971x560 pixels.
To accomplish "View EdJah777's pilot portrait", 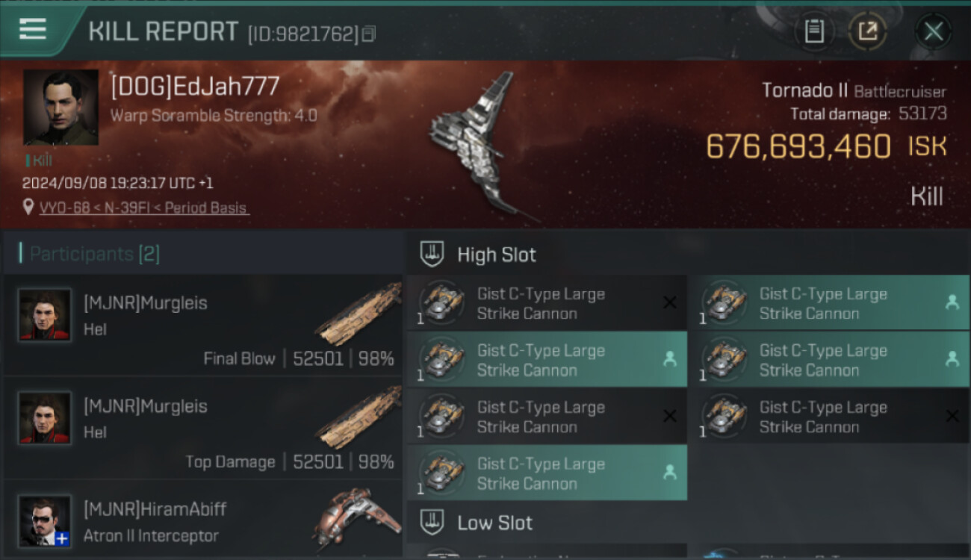I will click(61, 108).
